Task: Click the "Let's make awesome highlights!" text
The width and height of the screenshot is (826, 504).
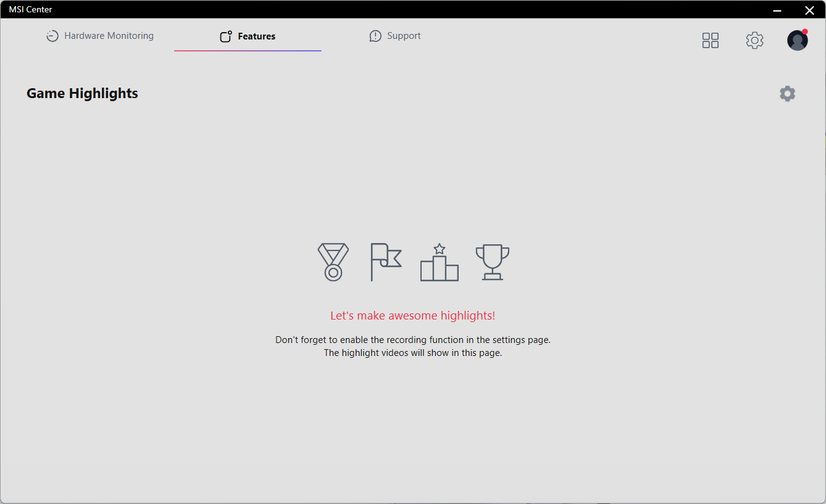Action: 413,316
